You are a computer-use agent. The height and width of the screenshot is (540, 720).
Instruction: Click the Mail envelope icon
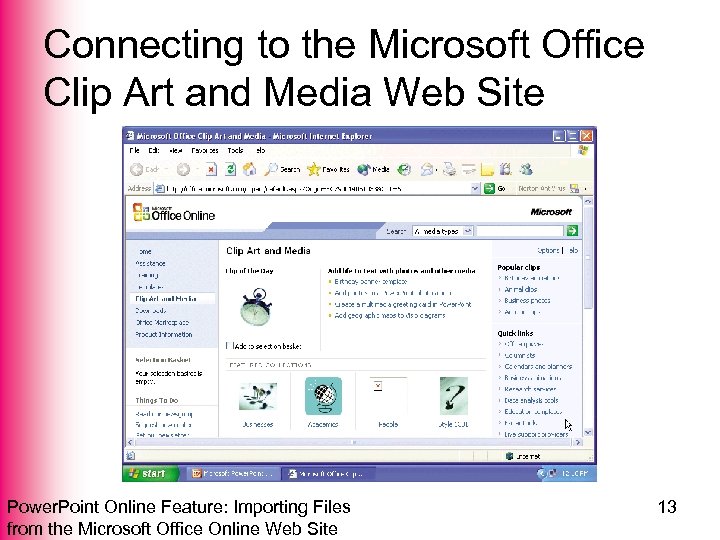pos(427,169)
